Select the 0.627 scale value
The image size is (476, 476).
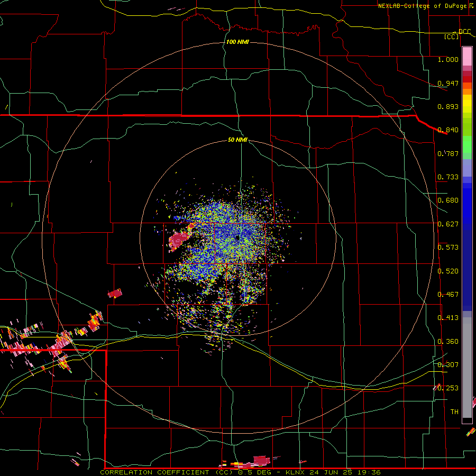(448, 224)
